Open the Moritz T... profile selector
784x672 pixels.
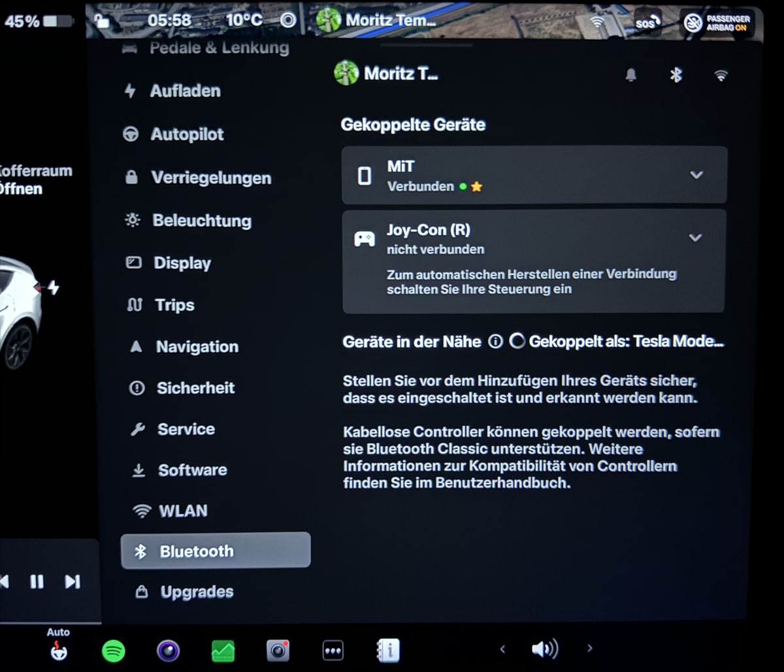[386, 73]
